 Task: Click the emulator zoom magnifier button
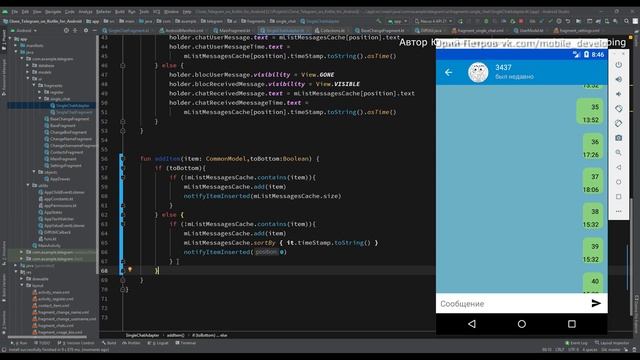pos(619,152)
